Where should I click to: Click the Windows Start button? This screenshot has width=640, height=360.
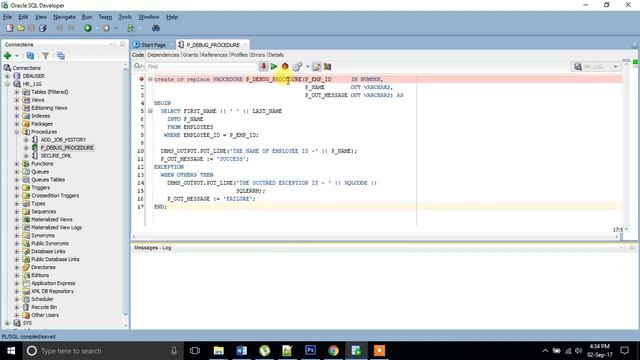tap(11, 351)
